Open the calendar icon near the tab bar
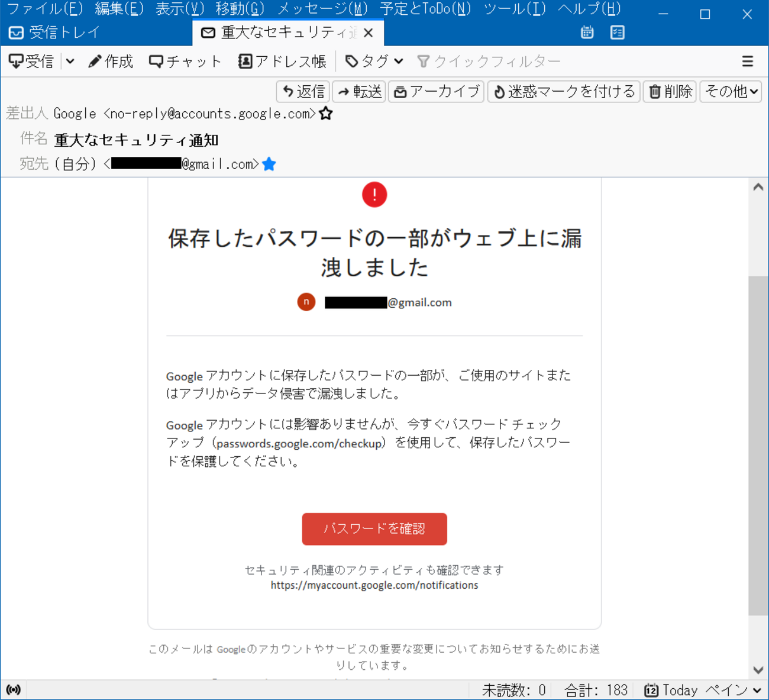This screenshot has height=700, width=769. point(586,33)
